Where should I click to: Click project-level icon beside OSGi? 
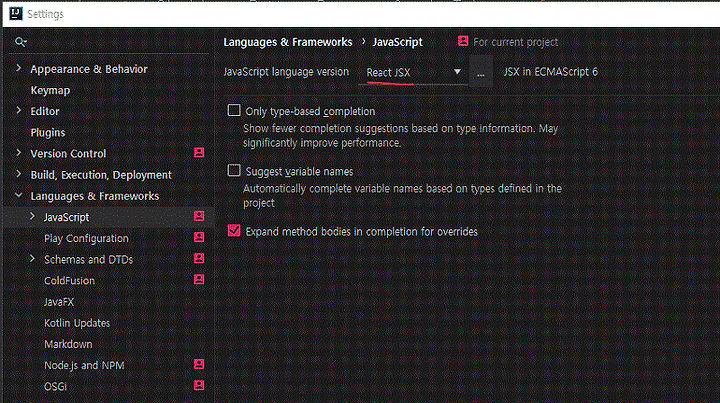click(199, 385)
